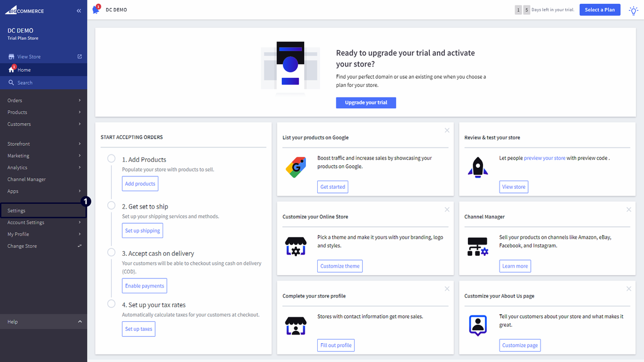Click the Set up shipping button

point(143,231)
